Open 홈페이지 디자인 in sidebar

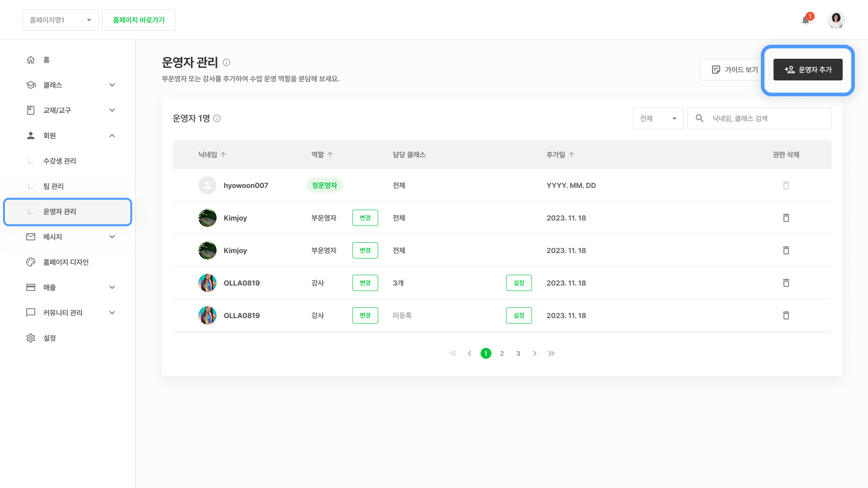click(66, 262)
